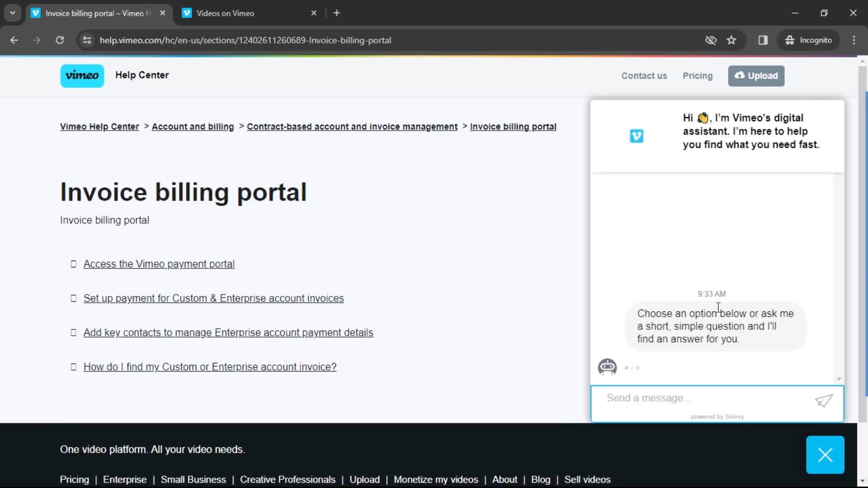Open the Chrome three-dot menu
868x488 pixels.
[x=854, y=40]
